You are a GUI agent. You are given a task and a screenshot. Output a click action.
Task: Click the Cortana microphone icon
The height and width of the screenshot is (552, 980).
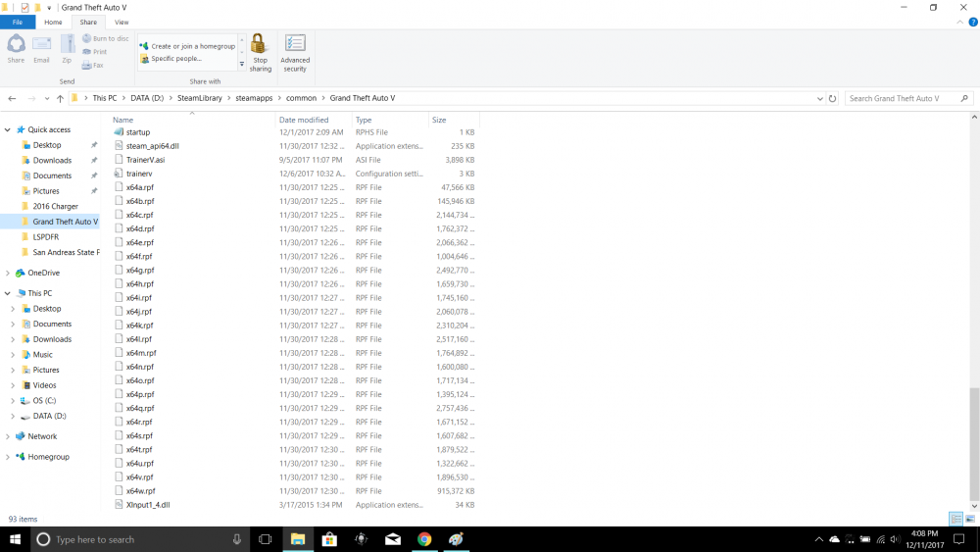point(237,539)
